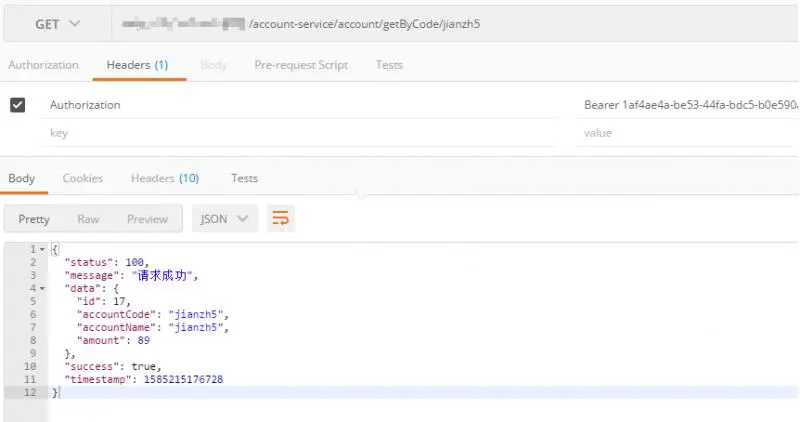Open the request Tests tab

(x=389, y=65)
